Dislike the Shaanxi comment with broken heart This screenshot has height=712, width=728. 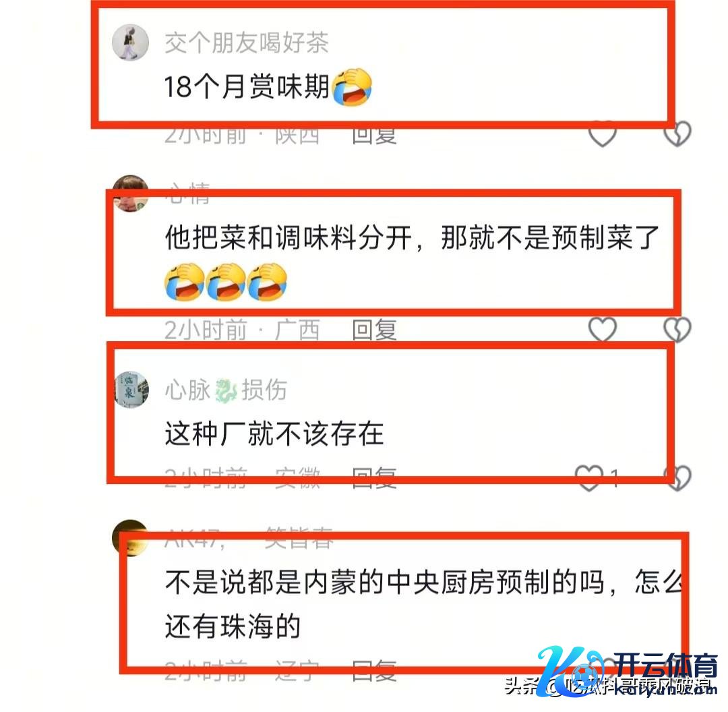tap(677, 133)
